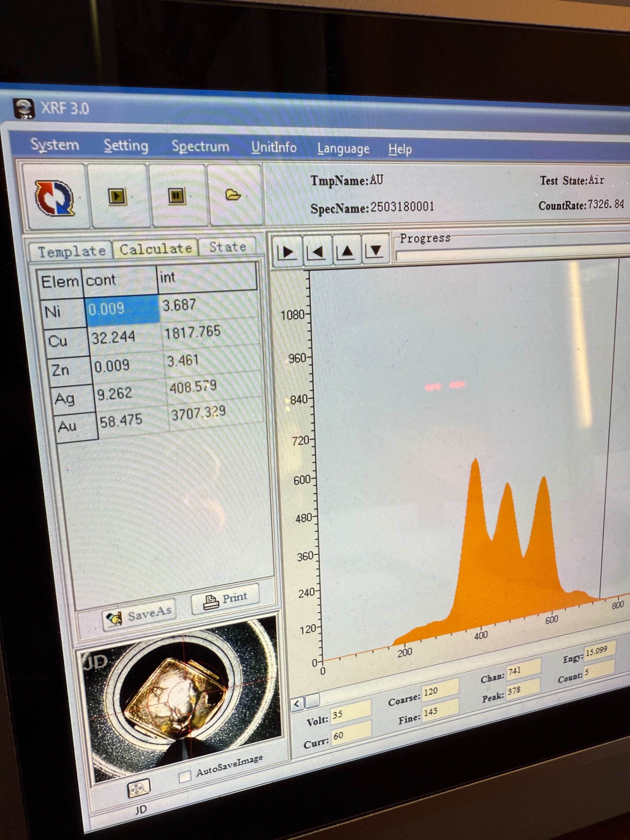
Task: Click the Peak field showing 378
Action: [x=523, y=690]
